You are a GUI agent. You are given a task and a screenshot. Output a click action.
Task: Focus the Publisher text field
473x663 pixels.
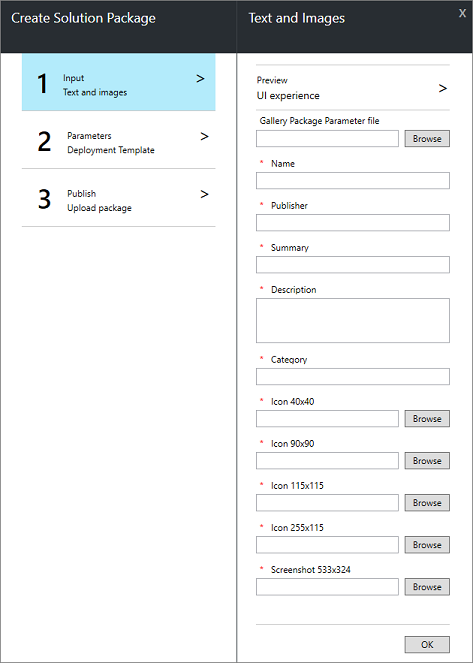tap(353, 222)
